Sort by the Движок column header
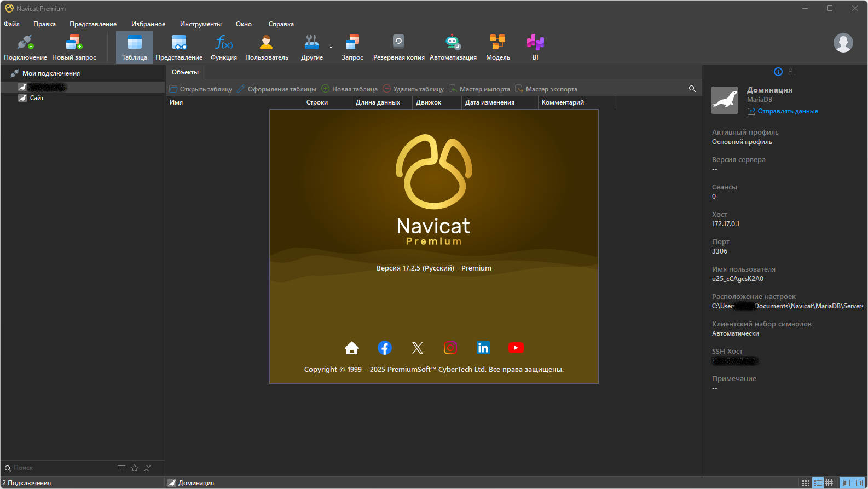This screenshot has width=868, height=489. tap(437, 102)
